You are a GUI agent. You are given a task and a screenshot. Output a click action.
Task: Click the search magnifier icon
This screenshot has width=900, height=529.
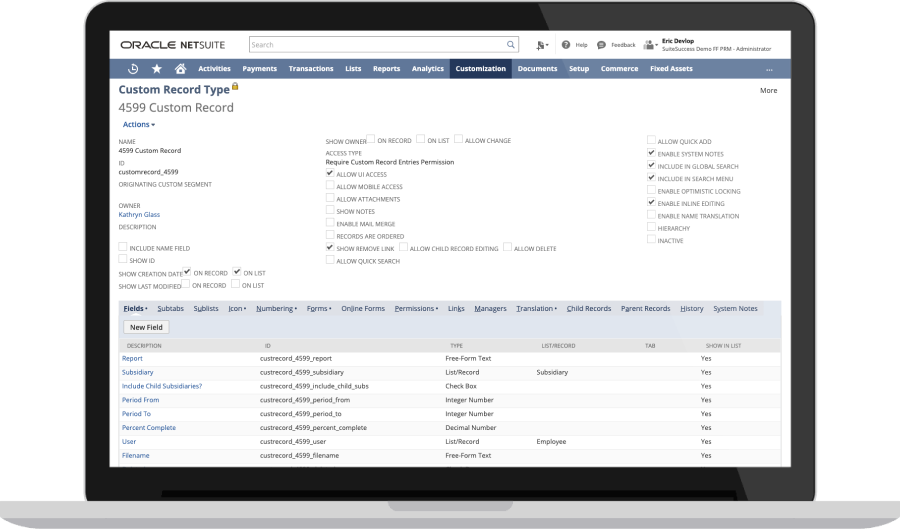click(511, 45)
